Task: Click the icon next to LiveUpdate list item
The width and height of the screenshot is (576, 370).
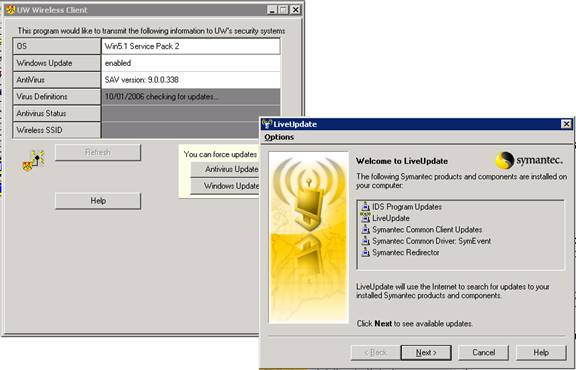Action: point(365,218)
